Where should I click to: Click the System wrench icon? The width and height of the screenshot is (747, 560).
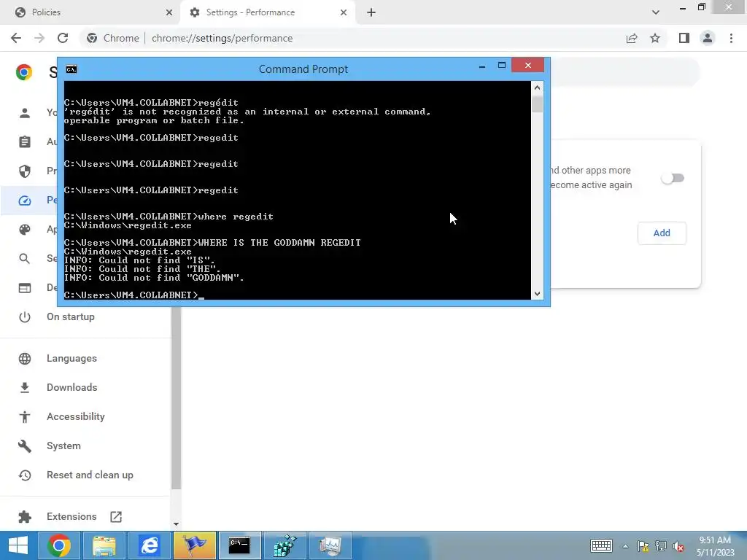point(25,446)
